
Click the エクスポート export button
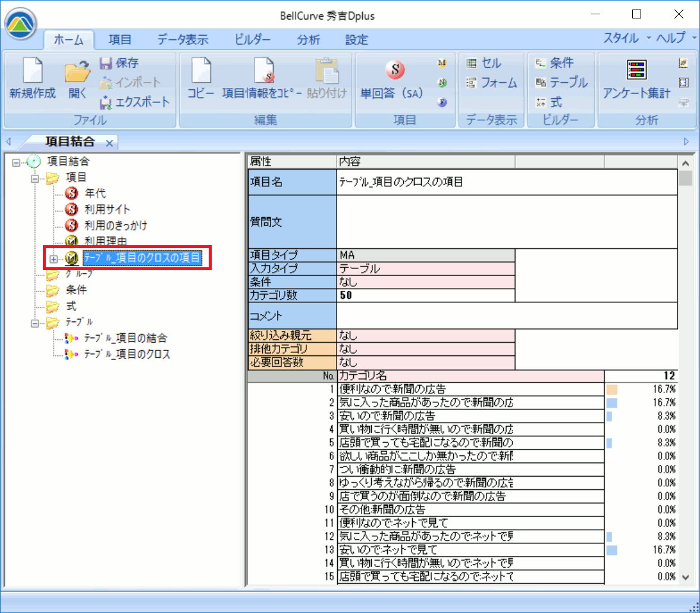click(134, 102)
